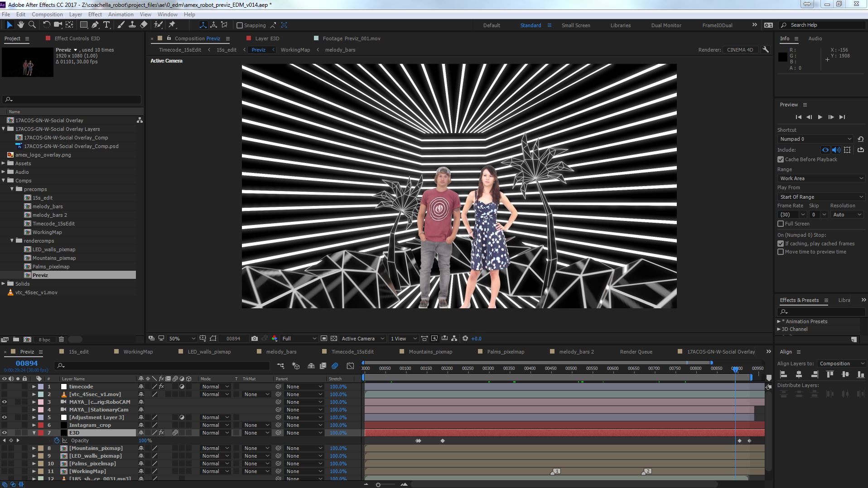Select the Hand tool
868x488 pixels.
tap(20, 25)
